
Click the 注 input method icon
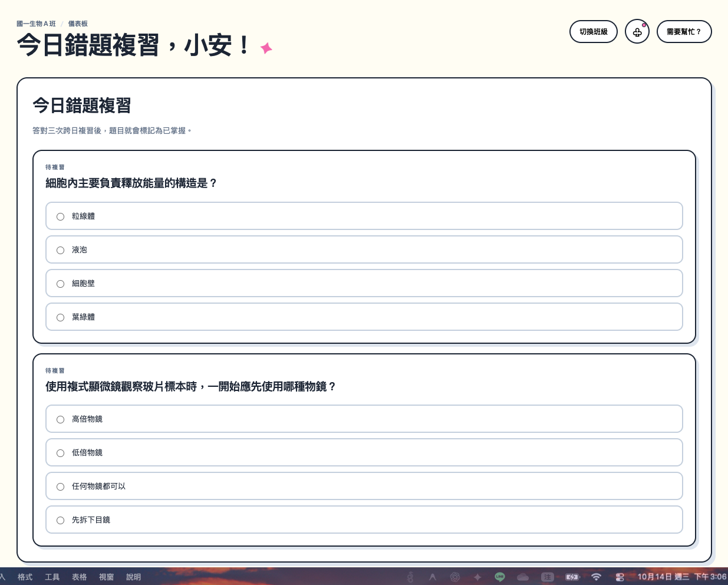[548, 577]
